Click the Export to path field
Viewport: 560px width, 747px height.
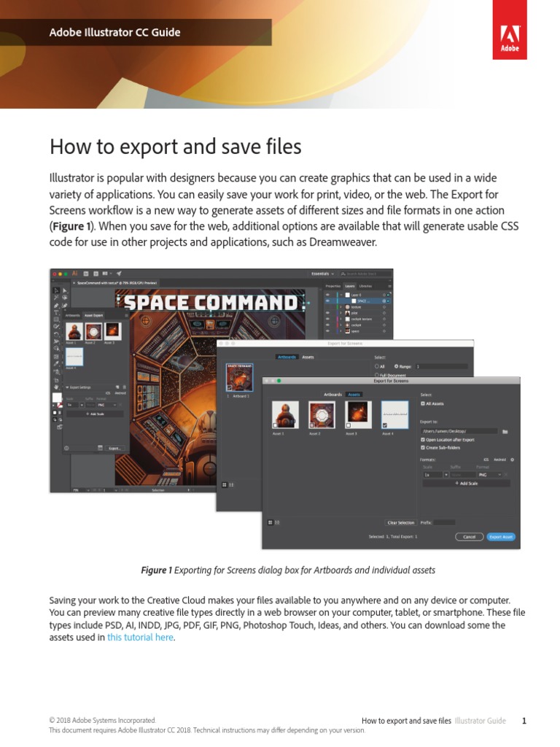pyautogui.click(x=459, y=431)
